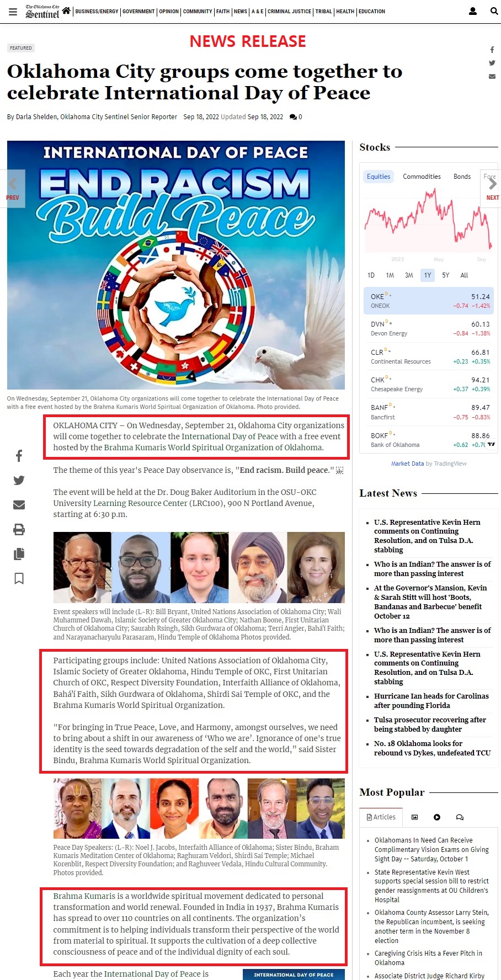Open the HEALTH section

pyautogui.click(x=345, y=11)
